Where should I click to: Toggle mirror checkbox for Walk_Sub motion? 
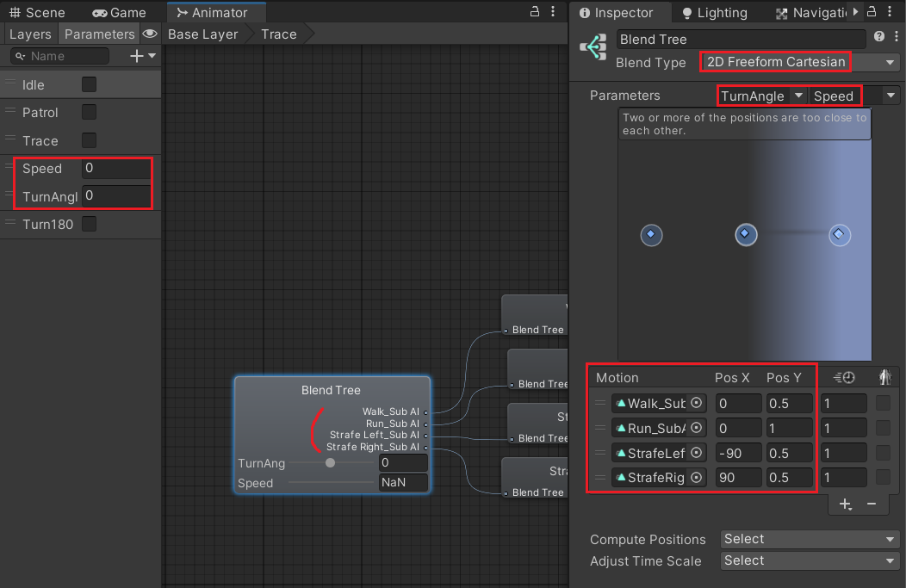coord(883,403)
